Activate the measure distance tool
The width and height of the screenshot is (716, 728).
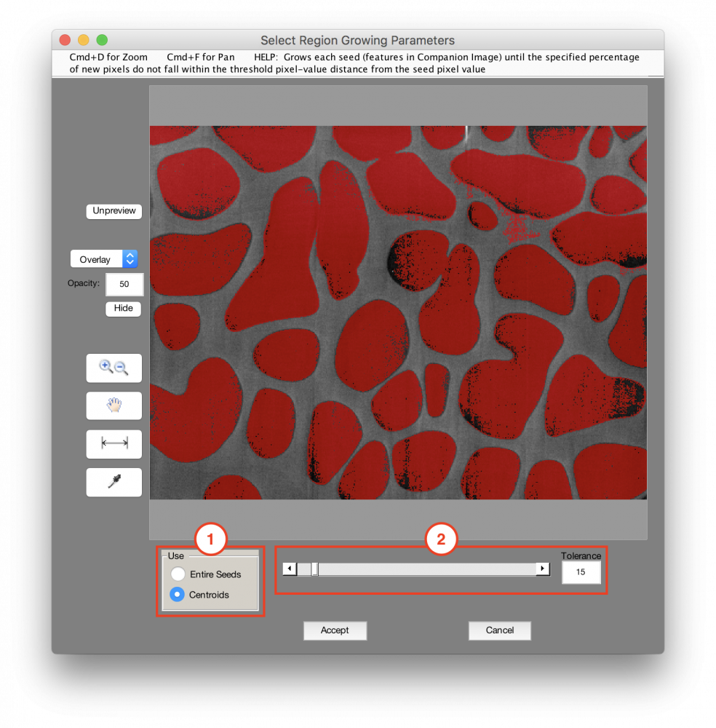click(x=114, y=444)
